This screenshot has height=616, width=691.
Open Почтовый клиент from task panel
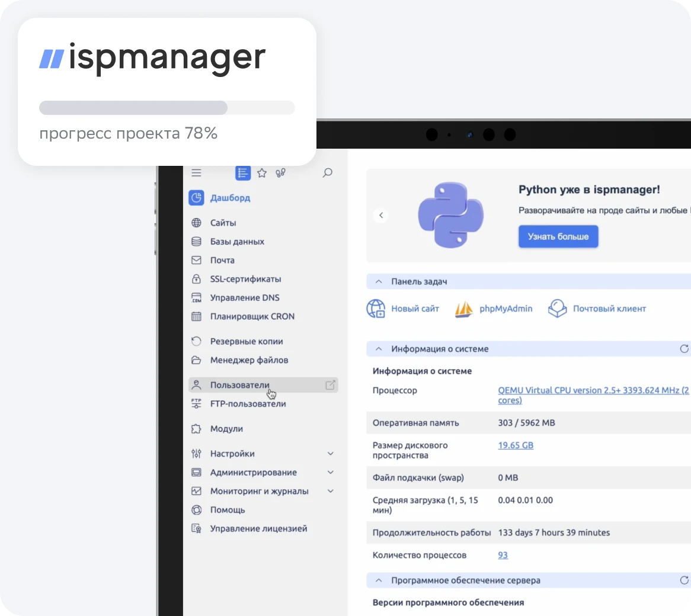point(609,309)
